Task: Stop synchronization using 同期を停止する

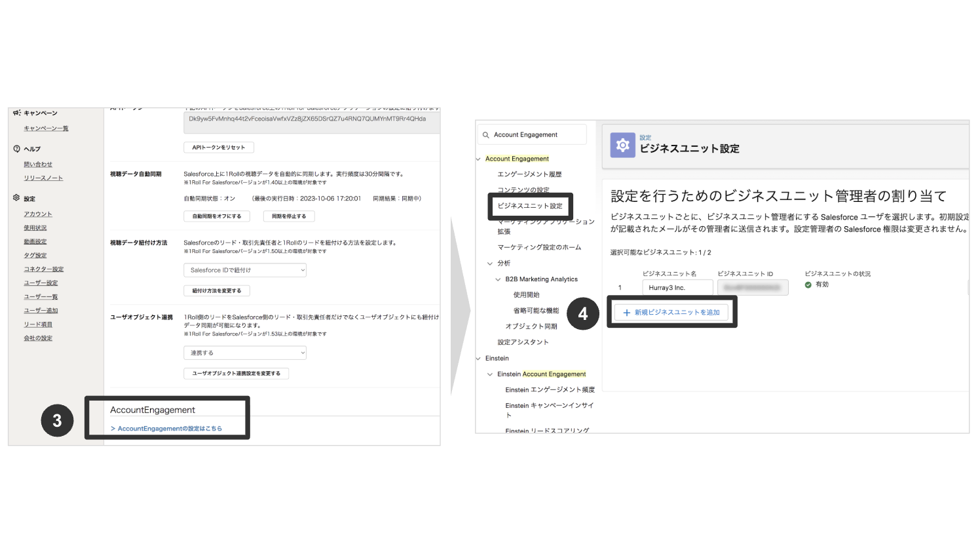Action: point(288,216)
